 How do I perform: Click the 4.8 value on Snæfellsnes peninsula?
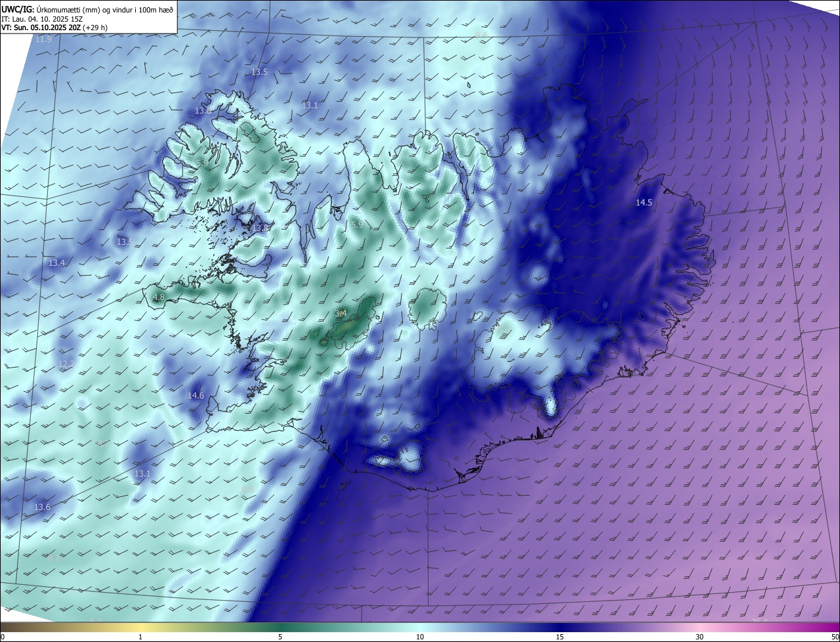[158, 297]
